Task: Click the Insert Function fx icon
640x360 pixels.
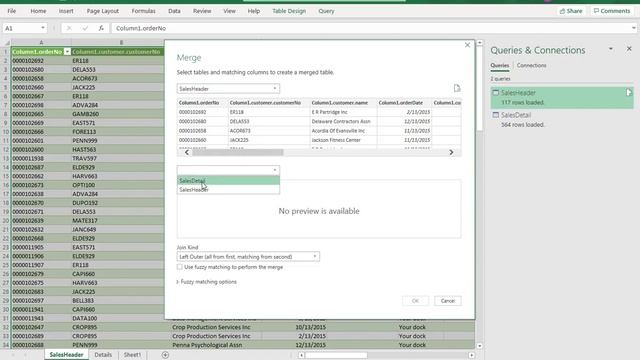Action: (x=101, y=28)
